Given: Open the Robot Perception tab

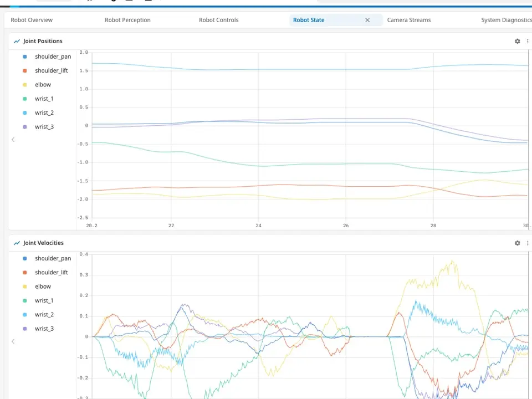Looking at the screenshot, I should pyautogui.click(x=127, y=20).
